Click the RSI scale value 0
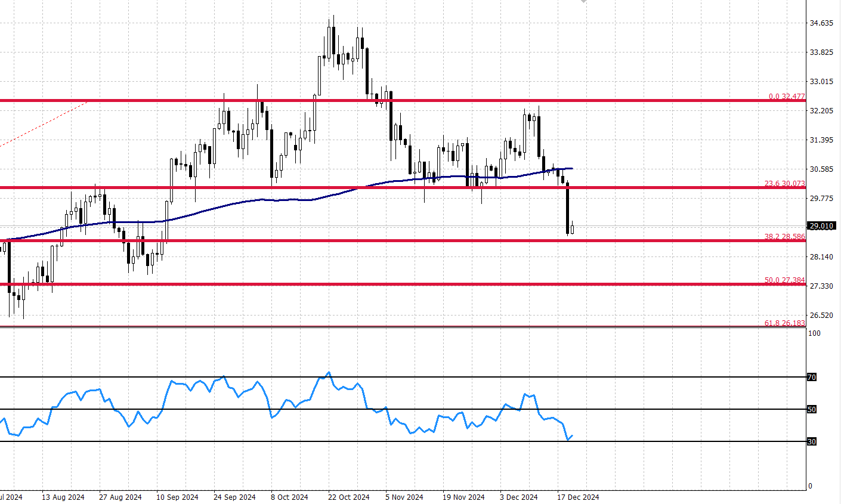The height and width of the screenshot is (504, 841). tap(810, 486)
